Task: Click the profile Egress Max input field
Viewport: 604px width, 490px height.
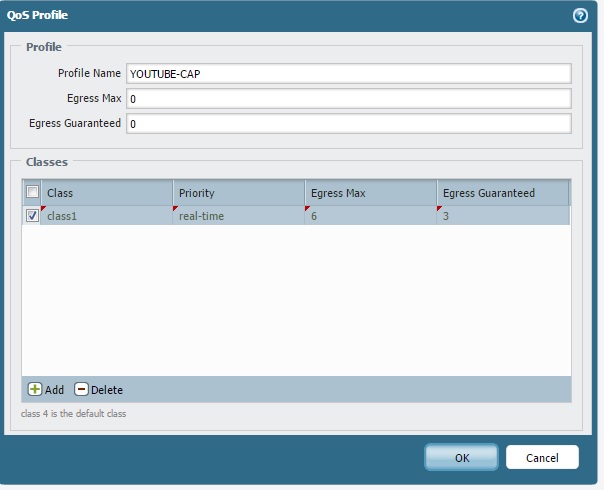Action: 348,98
